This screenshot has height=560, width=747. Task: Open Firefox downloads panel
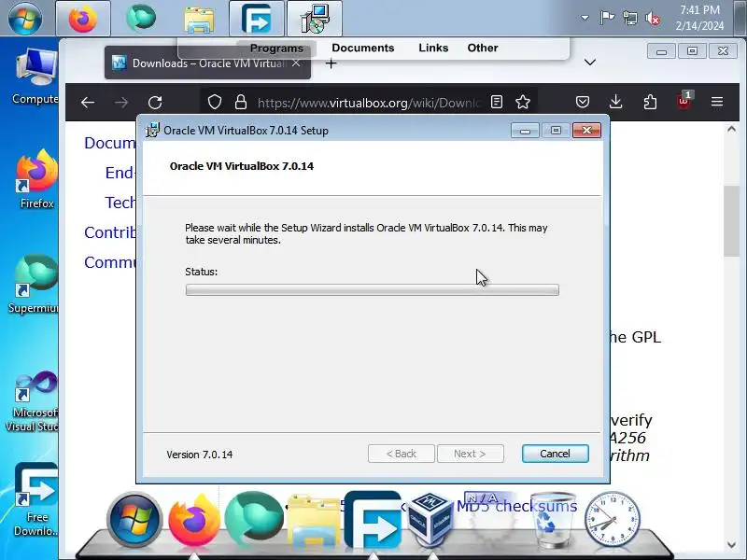point(616,102)
